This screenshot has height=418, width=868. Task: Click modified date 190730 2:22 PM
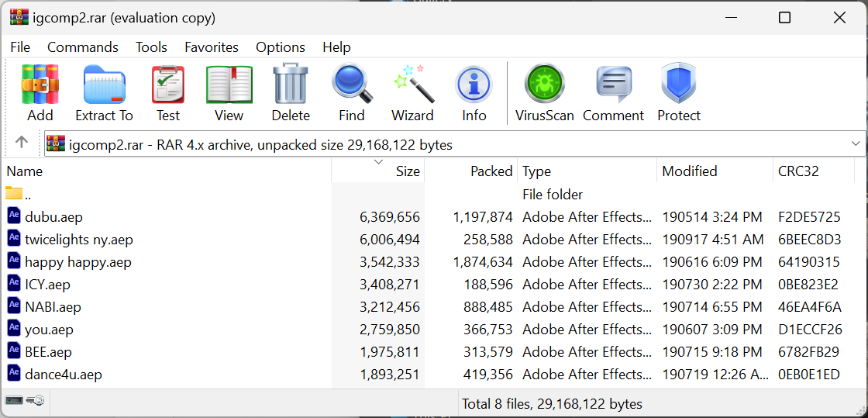[712, 285]
